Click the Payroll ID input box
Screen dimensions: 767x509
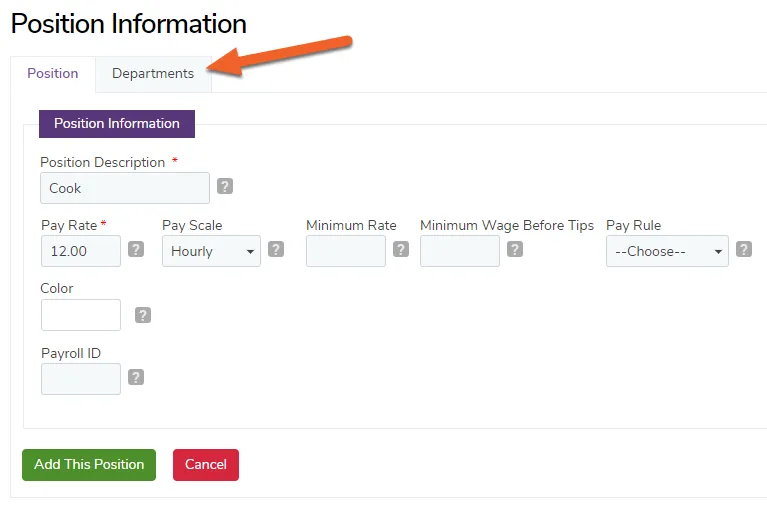coord(81,379)
